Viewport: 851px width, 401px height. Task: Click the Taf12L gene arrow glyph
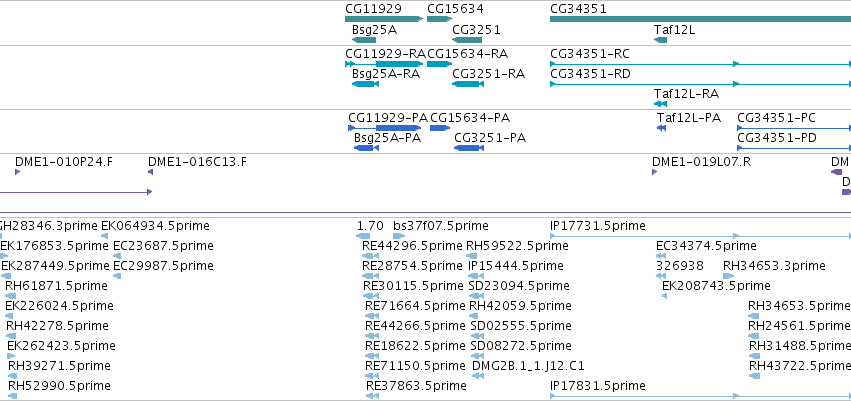(x=660, y=40)
